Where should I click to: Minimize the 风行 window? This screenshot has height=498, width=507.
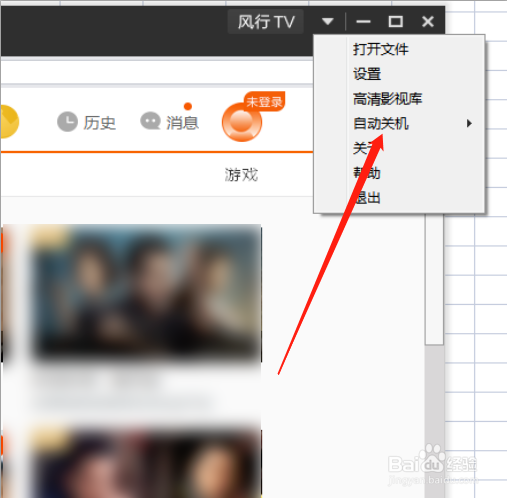coord(363,22)
